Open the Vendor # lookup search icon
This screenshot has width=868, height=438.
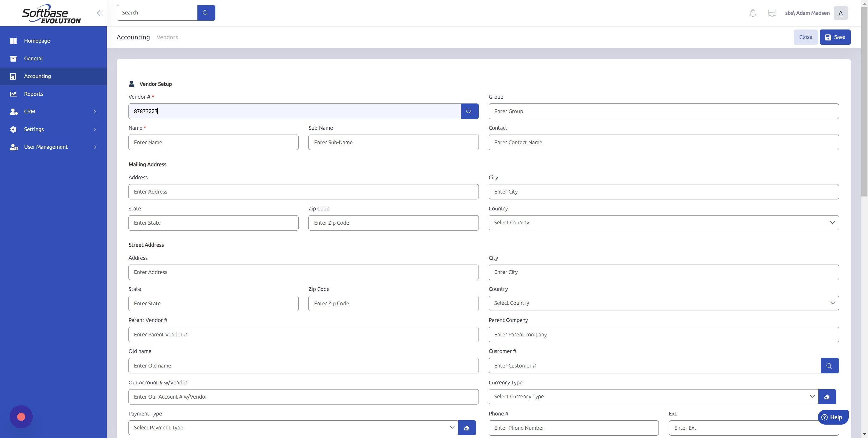[469, 111]
